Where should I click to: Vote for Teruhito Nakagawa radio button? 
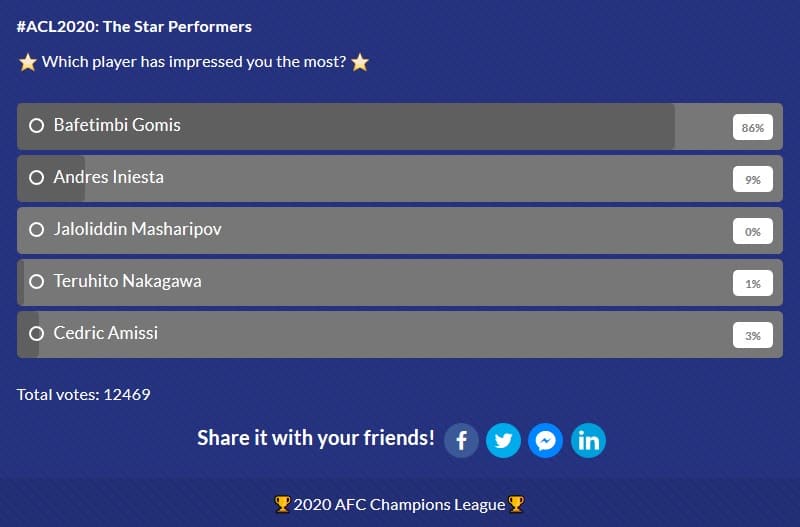coord(36,282)
